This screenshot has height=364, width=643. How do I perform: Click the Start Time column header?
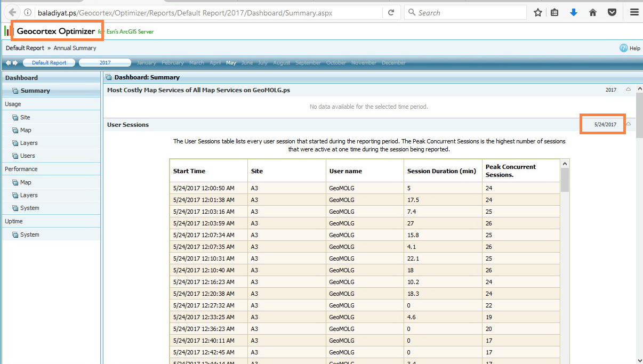[x=209, y=171]
